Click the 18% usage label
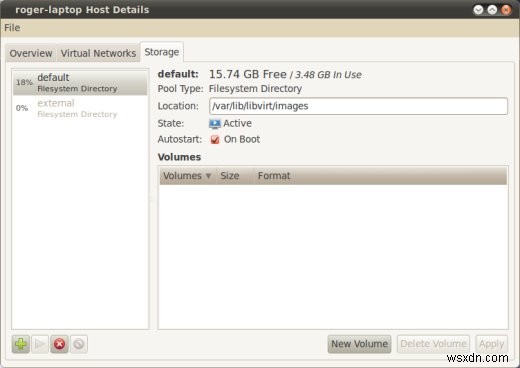 24,82
